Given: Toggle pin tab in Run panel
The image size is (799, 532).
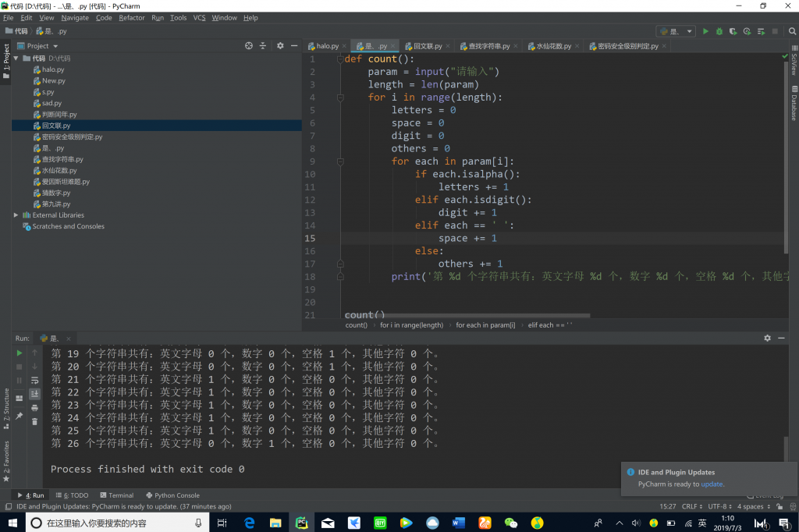Looking at the screenshot, I should click(x=20, y=416).
